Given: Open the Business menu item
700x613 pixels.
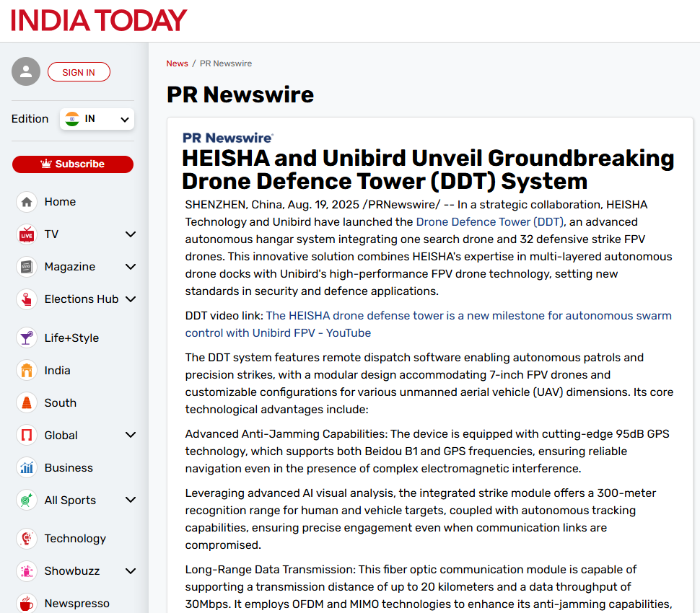Looking at the screenshot, I should point(69,468).
